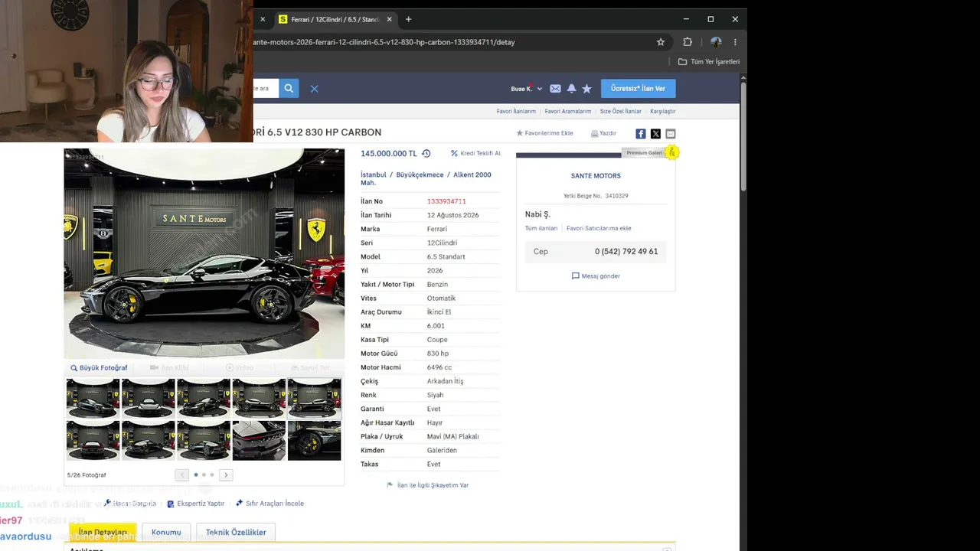Click the first pagination dot under thumbnails

click(x=196, y=475)
